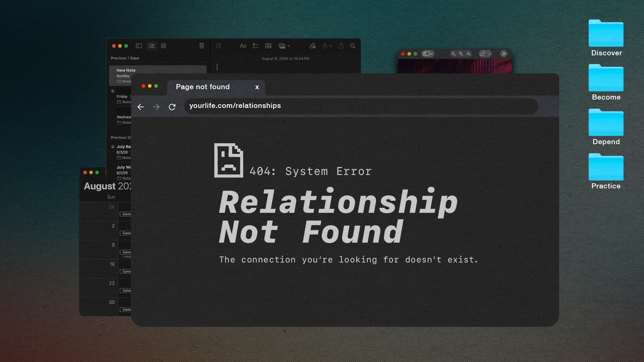The width and height of the screenshot is (644, 362).
Task: Select day 23 in Calendar
Action: (112, 283)
